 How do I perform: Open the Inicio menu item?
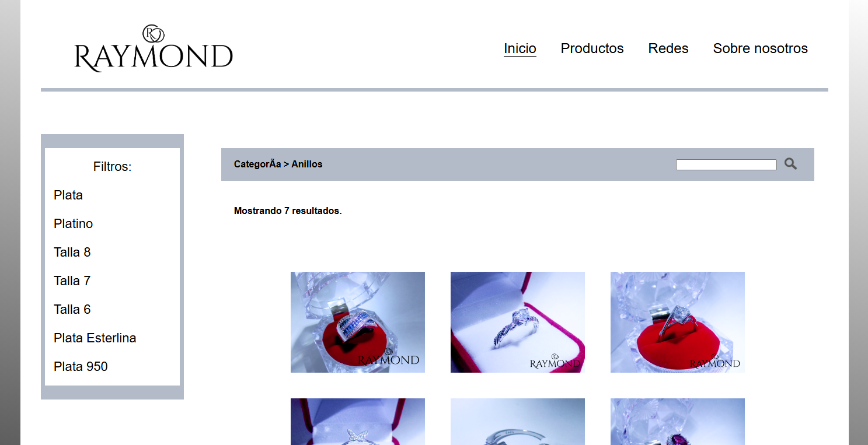(520, 48)
